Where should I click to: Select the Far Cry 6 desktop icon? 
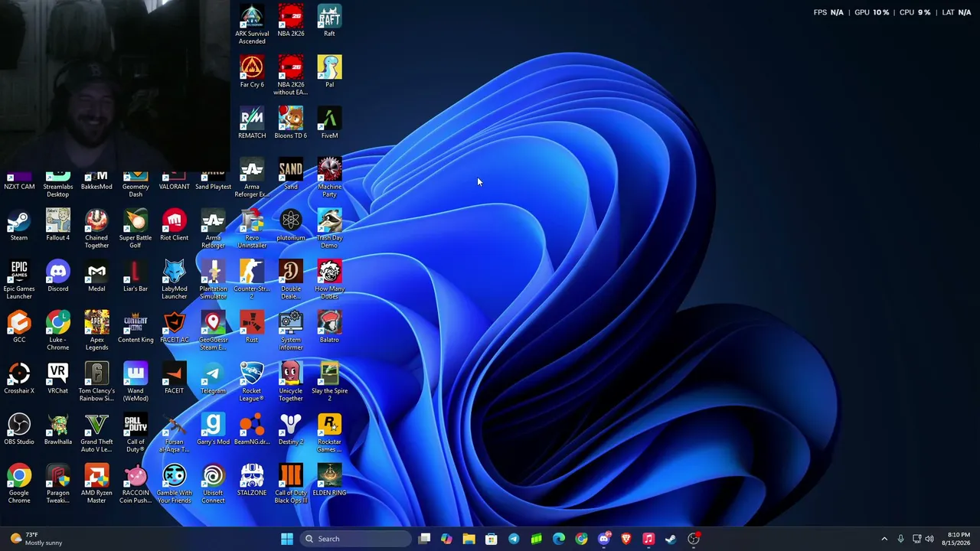[252, 71]
